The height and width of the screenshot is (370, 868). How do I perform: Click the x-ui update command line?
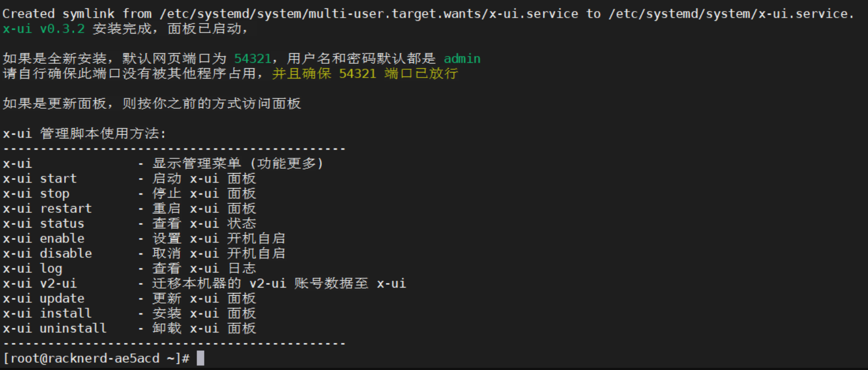[x=44, y=299]
